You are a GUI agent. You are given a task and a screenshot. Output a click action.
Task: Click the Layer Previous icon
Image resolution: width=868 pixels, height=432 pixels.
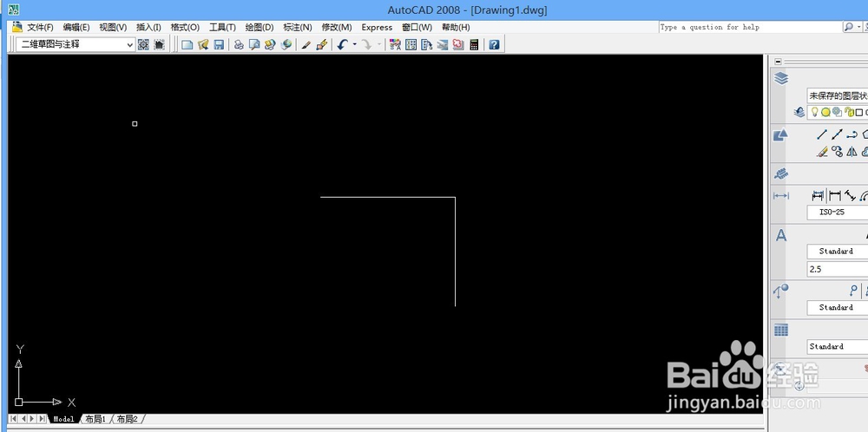click(799, 112)
